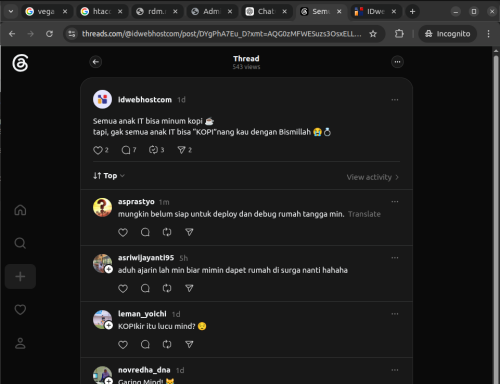Repost leman_yoichi's comment
500x384 pixels.
(167, 344)
